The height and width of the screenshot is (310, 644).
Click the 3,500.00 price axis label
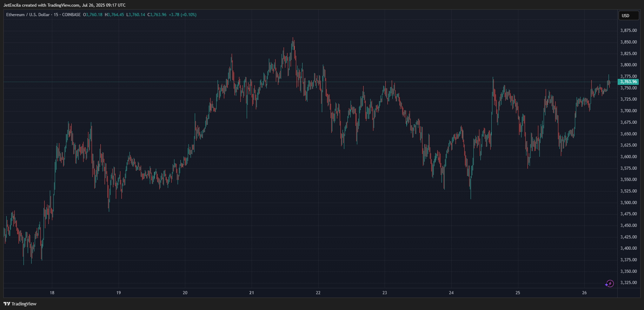[629, 203]
